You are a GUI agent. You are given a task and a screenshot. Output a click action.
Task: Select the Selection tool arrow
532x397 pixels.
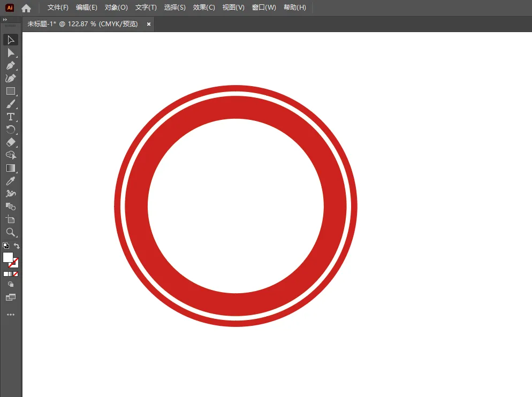point(11,40)
